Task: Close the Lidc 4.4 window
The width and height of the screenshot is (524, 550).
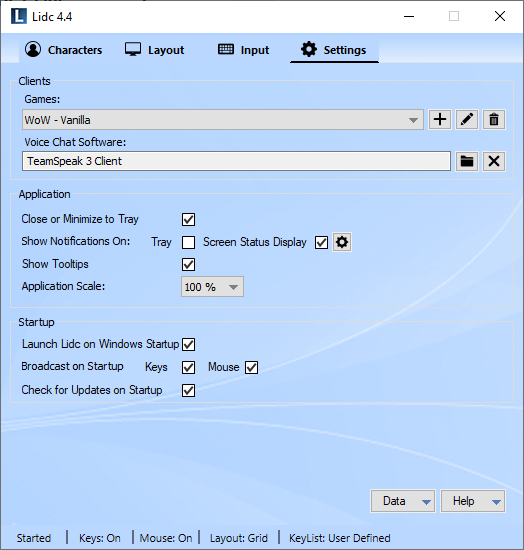Action: click(x=500, y=16)
